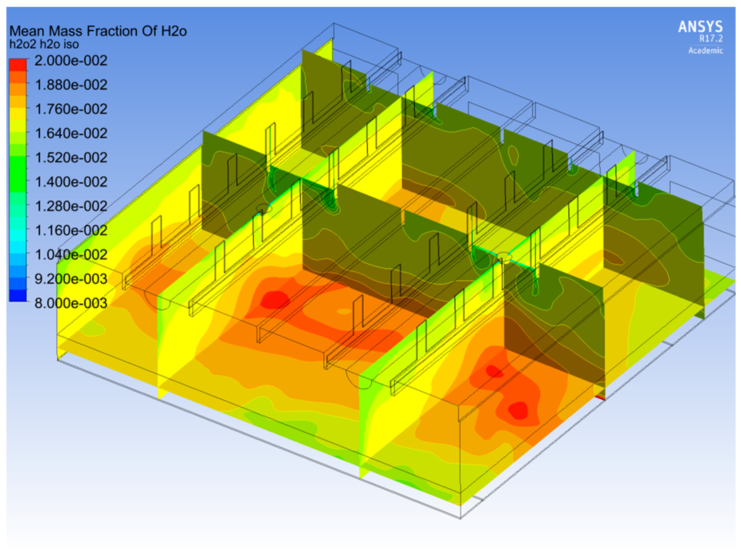The height and width of the screenshot is (560, 741).
Task: Click the 8.000e-003 legend value
Action: (x=71, y=303)
